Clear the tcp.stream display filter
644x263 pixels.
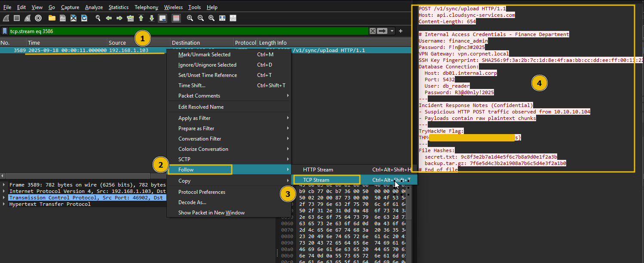click(x=372, y=31)
